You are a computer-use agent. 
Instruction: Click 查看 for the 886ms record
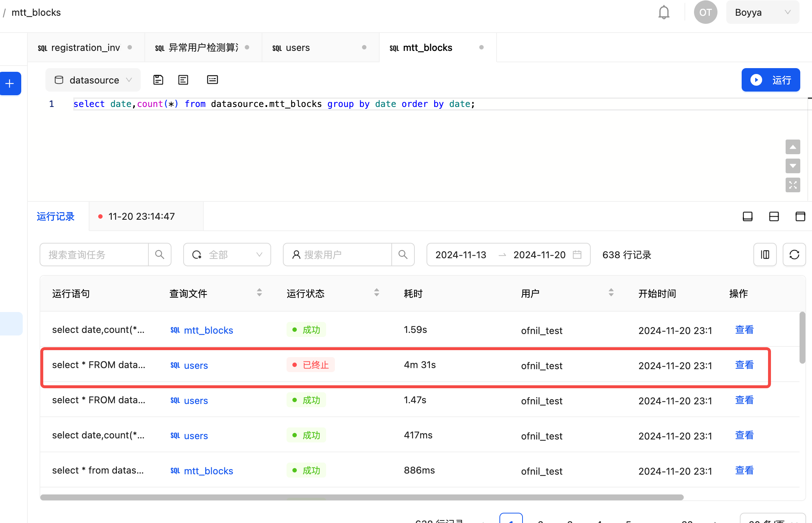(x=744, y=470)
